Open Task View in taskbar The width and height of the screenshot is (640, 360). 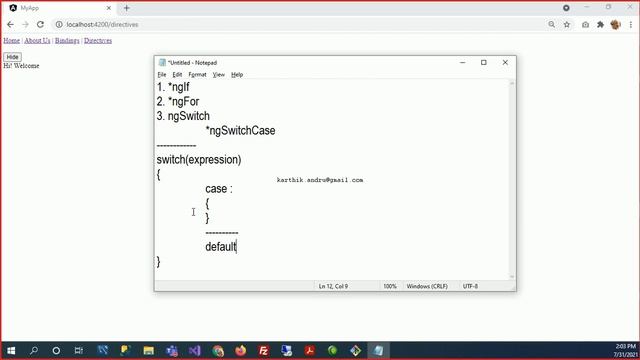tap(79, 351)
